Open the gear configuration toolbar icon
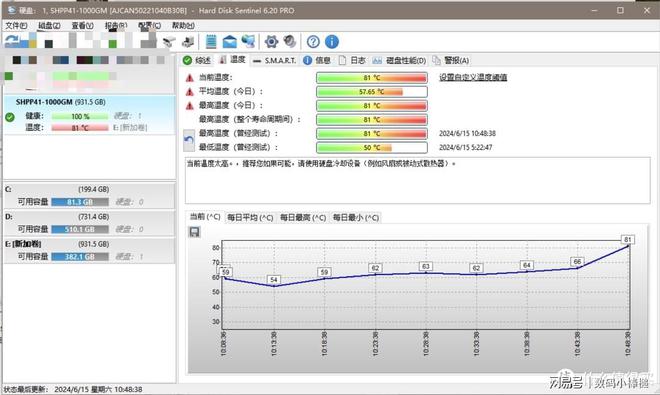This screenshot has width=660, height=395. [271, 41]
